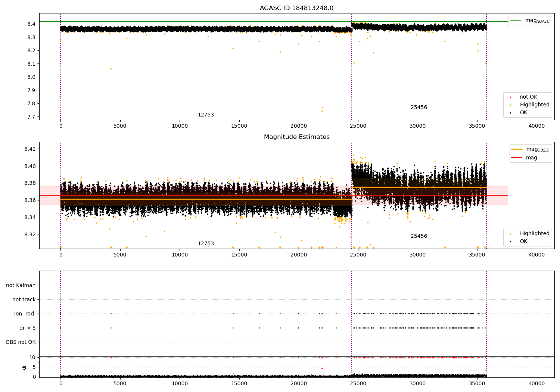
Task: Click the "40000" x-tick under the top plot
Action: point(537,126)
